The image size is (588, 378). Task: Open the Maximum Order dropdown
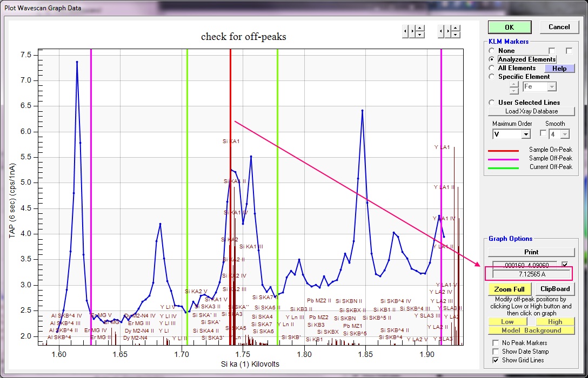525,134
